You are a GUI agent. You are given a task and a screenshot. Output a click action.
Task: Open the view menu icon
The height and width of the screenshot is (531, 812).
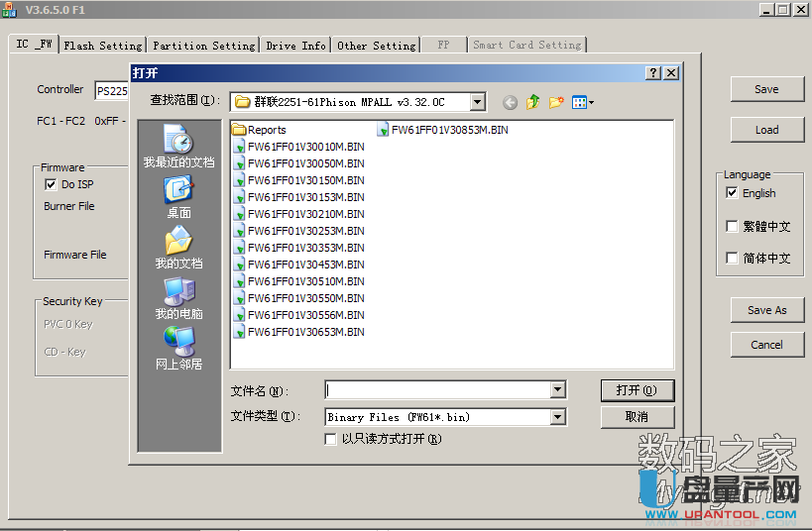(x=583, y=102)
